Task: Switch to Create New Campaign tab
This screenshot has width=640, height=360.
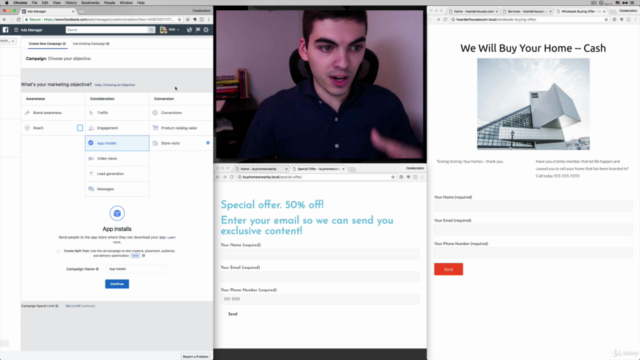Action: click(47, 44)
